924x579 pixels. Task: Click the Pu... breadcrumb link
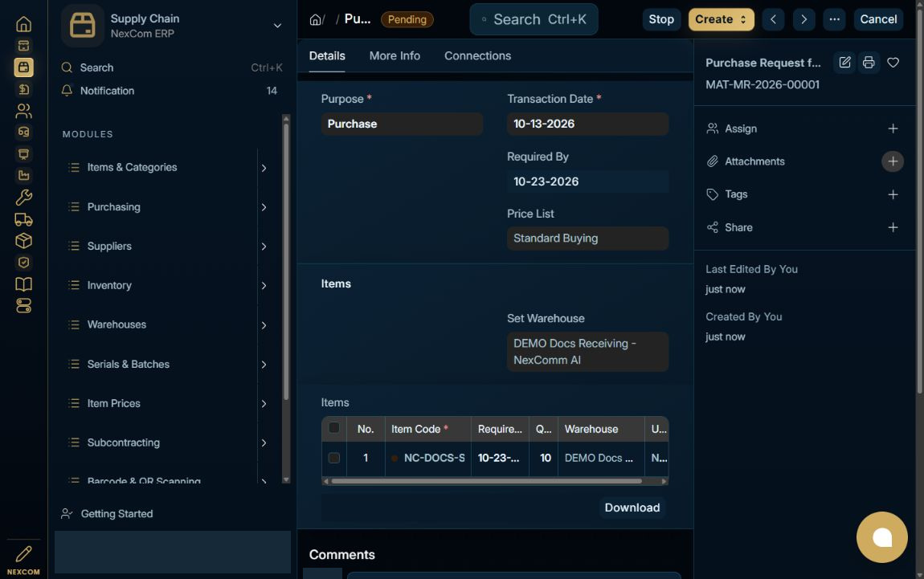357,18
